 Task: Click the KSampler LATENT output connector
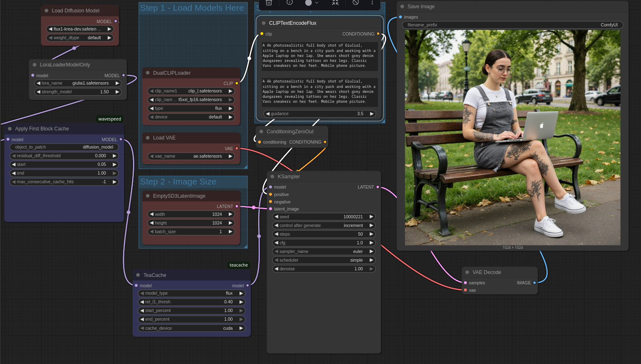click(377, 187)
